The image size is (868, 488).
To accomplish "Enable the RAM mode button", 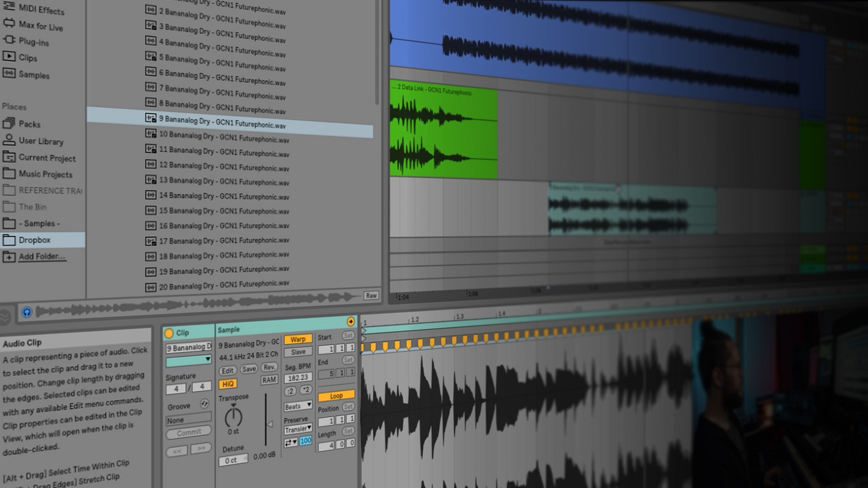I will 269,380.
